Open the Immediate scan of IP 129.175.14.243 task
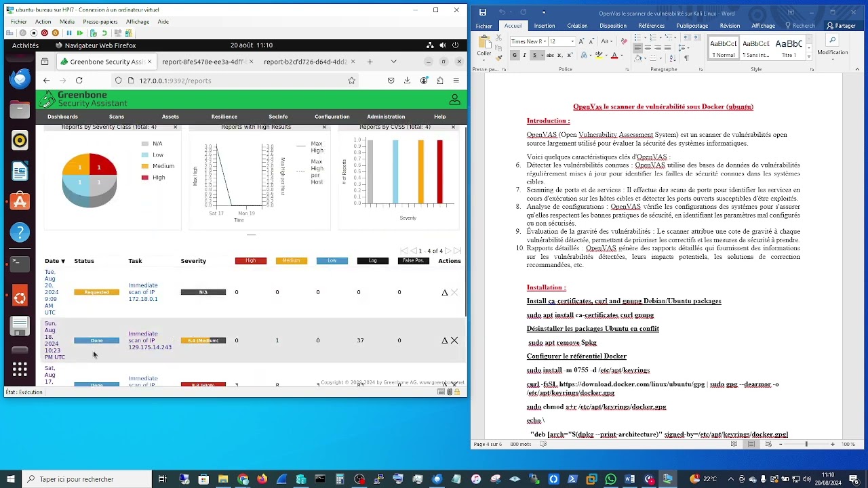868x488 pixels. (150, 340)
